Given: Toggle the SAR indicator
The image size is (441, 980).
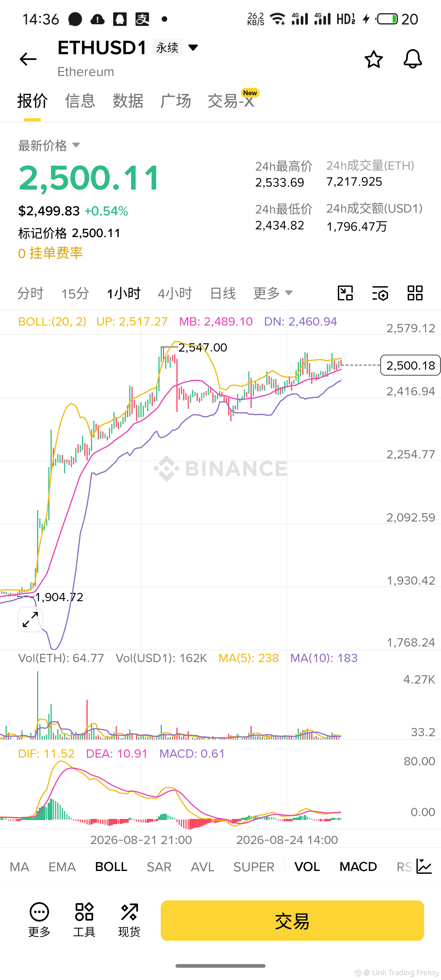Looking at the screenshot, I should [x=159, y=867].
